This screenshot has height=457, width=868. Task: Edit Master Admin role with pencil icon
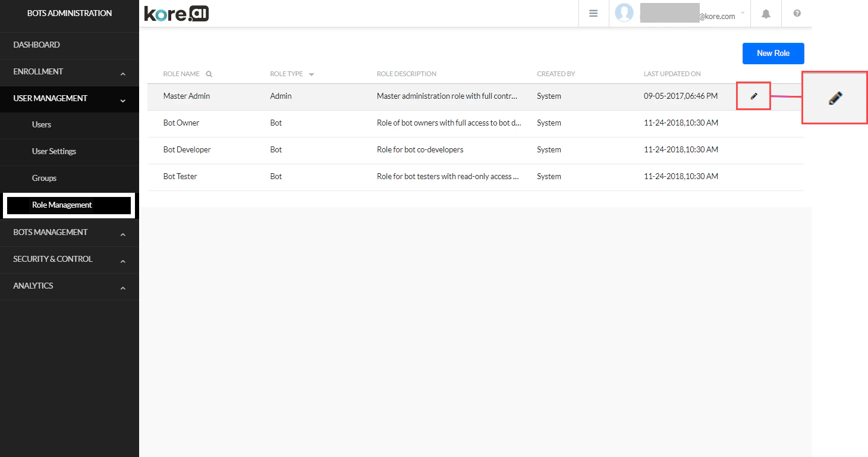click(754, 96)
